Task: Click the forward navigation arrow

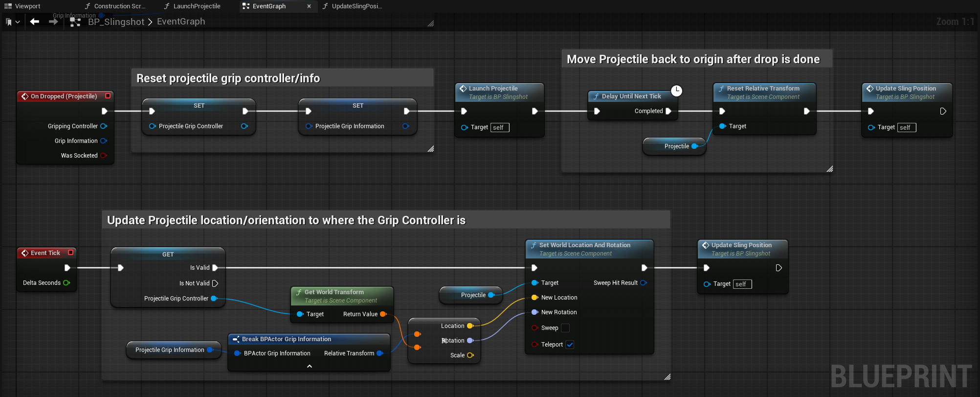Action: pyautogui.click(x=53, y=22)
